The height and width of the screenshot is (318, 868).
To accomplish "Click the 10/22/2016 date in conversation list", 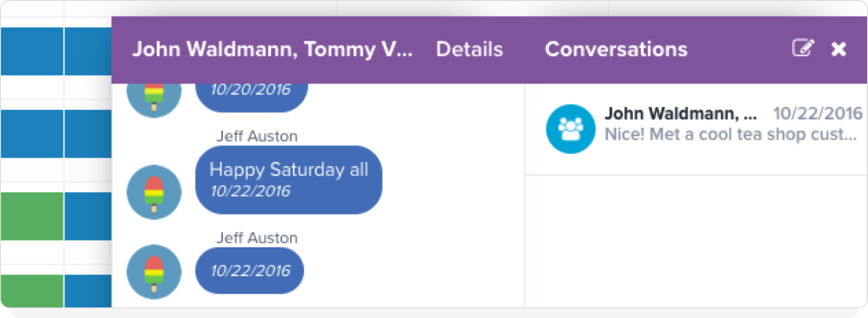I will pyautogui.click(x=817, y=114).
